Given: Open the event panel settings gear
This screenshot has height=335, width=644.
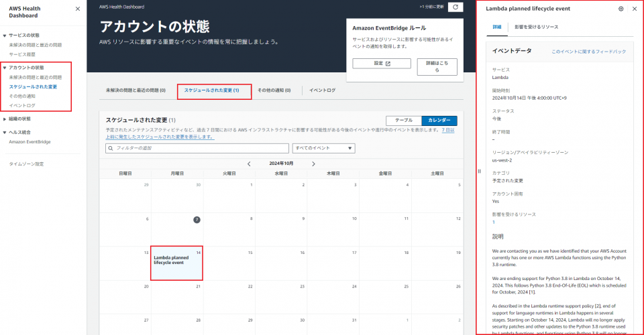Looking at the screenshot, I should tap(621, 9).
